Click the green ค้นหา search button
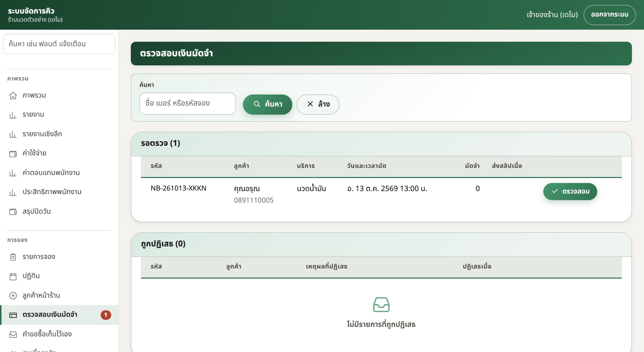Viewport: 644px width, 352px height. pyautogui.click(x=267, y=104)
